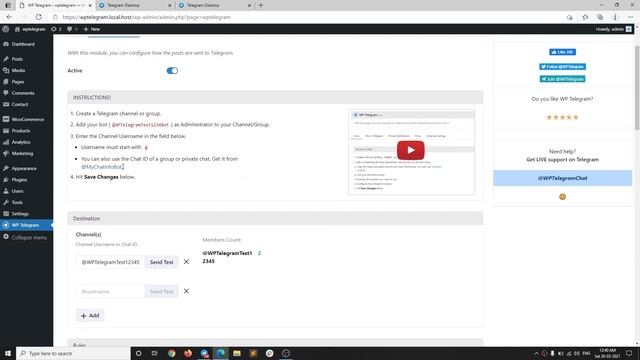Open File Explorer from the taskbar
The height and width of the screenshot is (360, 640).
[x=237, y=353]
